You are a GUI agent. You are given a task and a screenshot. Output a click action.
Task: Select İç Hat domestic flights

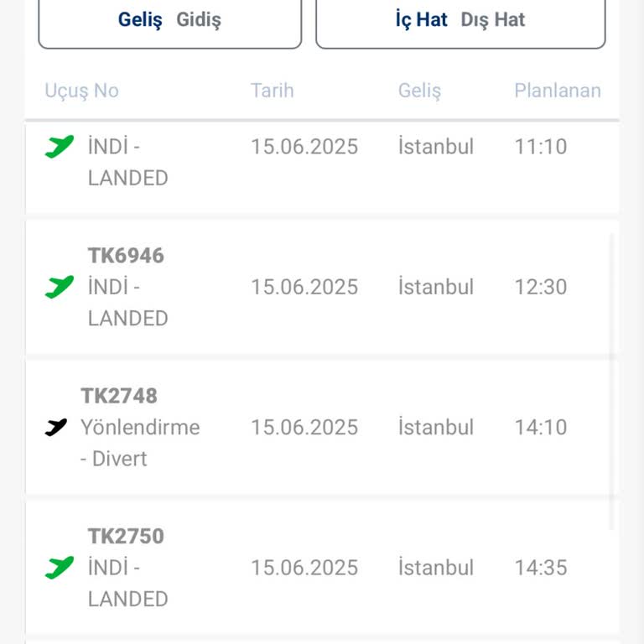coord(422,19)
